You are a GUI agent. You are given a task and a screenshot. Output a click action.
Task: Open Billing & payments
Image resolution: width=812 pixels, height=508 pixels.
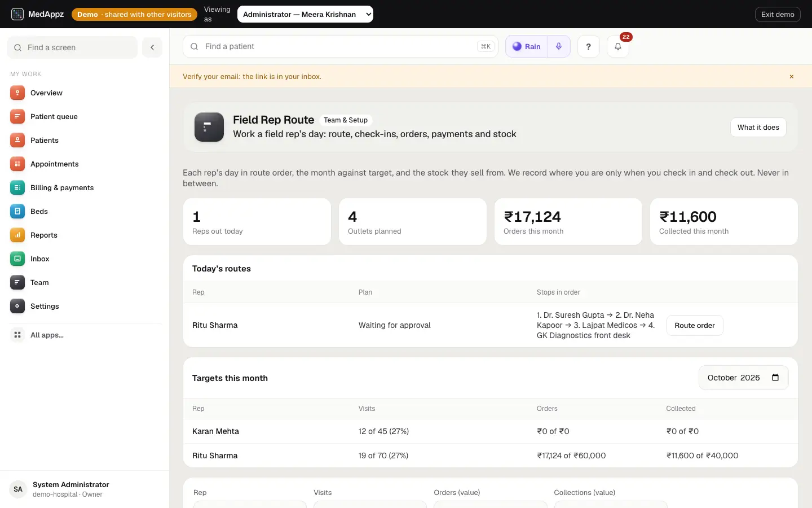[x=85, y=187]
